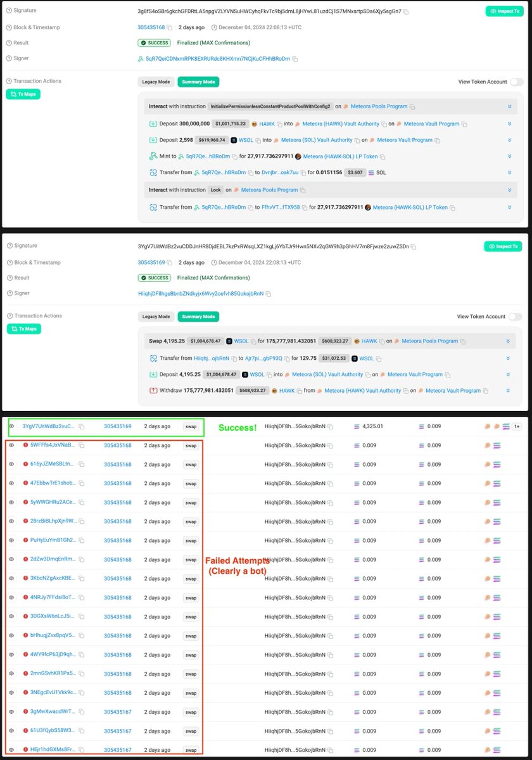The height and width of the screenshot is (760, 532).
Task: Copy block number 305435168 in transaction details
Action: 170,28
